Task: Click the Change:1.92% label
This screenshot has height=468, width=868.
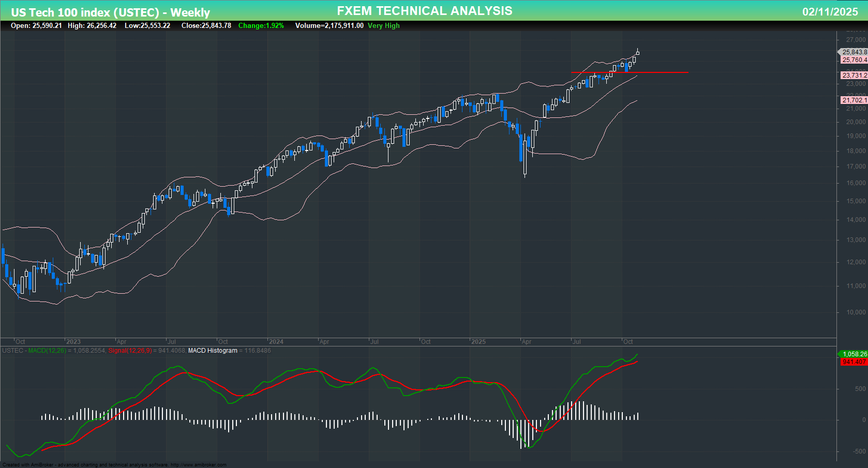Action: [x=261, y=25]
